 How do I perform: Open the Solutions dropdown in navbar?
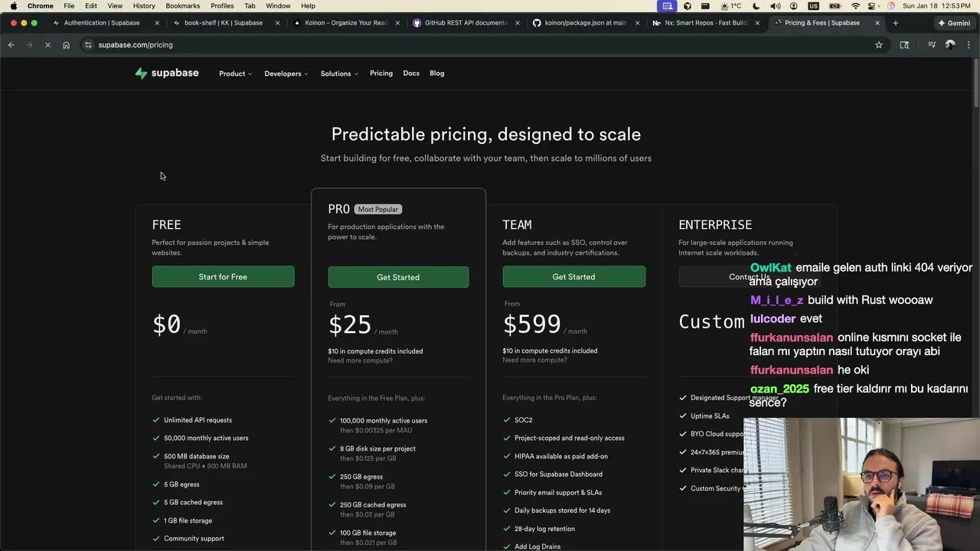(339, 73)
